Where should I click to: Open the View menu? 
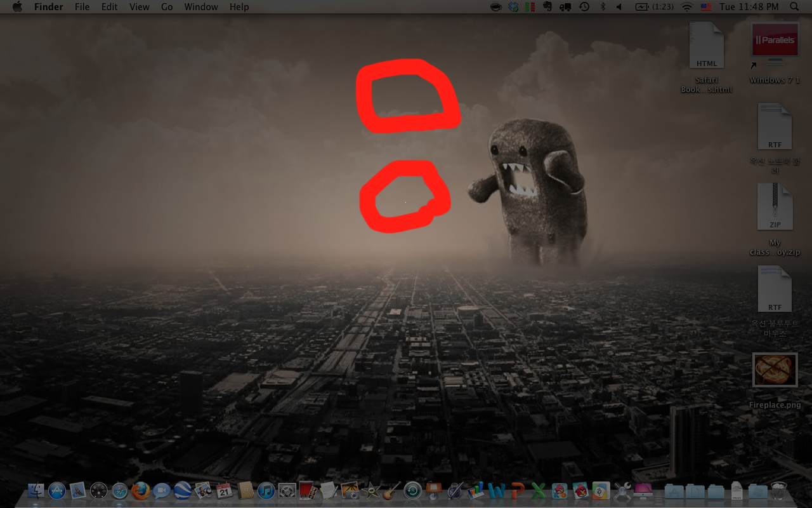click(x=139, y=7)
